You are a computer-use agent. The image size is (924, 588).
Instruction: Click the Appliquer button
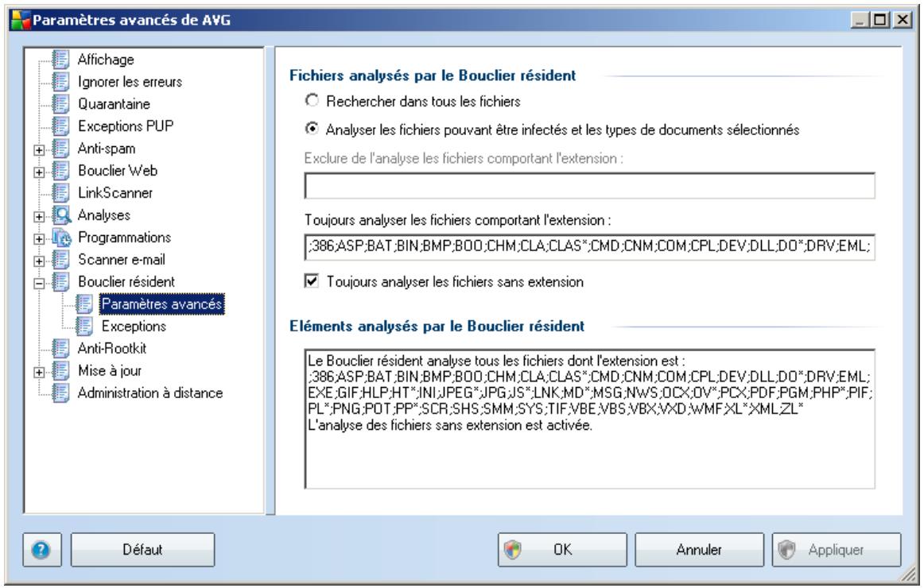coord(837,550)
